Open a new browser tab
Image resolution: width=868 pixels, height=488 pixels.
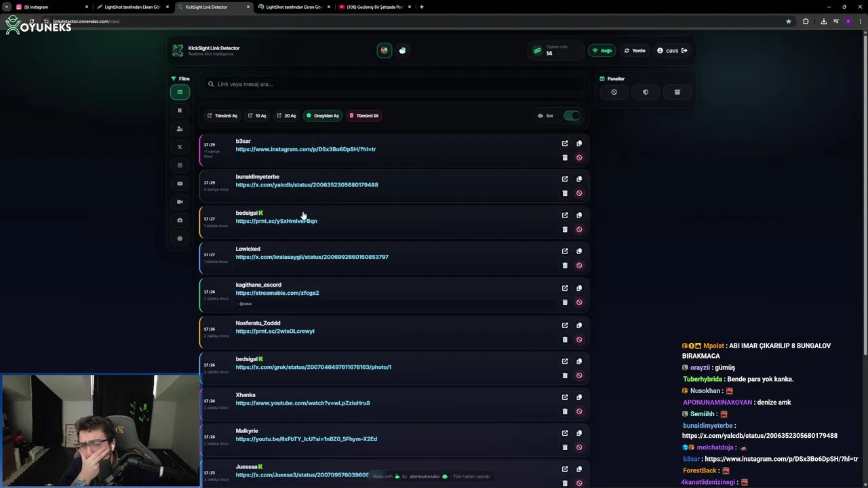pos(422,7)
